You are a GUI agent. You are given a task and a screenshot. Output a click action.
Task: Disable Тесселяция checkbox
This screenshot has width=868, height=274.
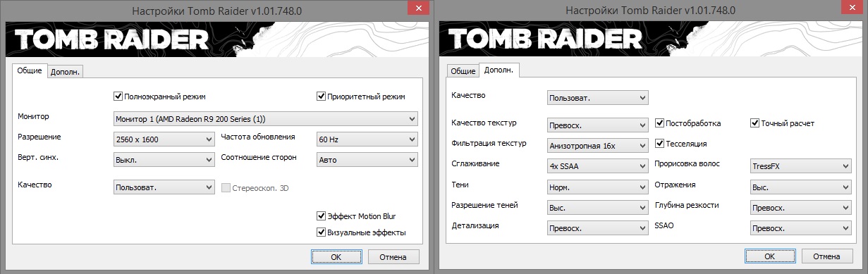681,143
